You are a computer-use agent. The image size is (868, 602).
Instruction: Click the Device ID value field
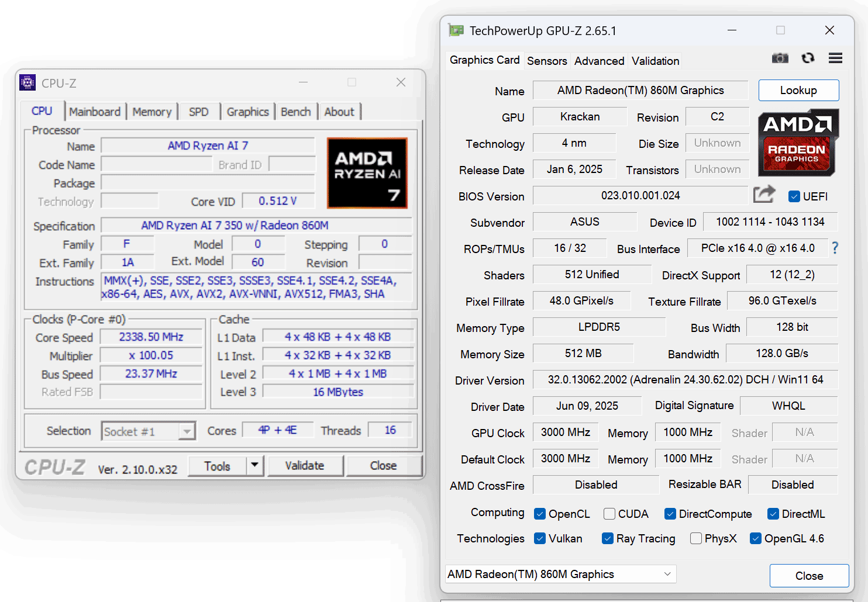(770, 222)
